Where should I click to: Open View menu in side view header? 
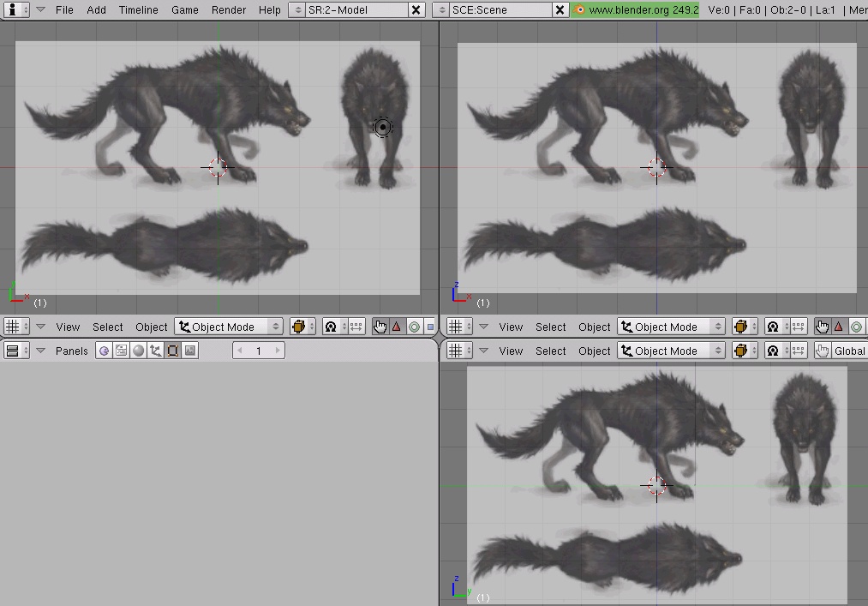click(511, 351)
